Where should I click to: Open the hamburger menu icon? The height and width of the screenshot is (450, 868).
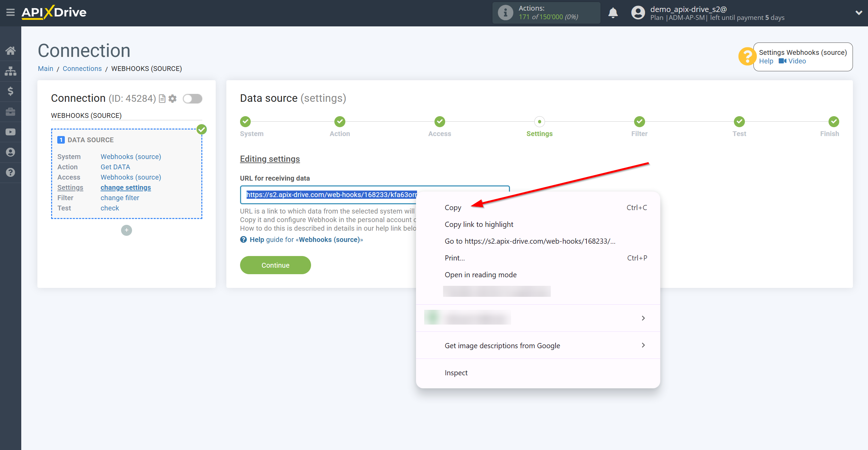[10, 13]
